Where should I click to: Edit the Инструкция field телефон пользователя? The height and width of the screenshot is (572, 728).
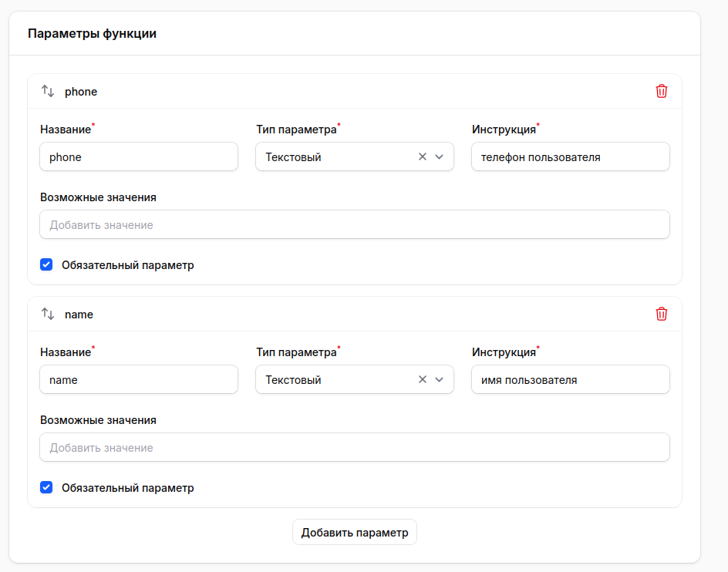pyautogui.click(x=571, y=157)
